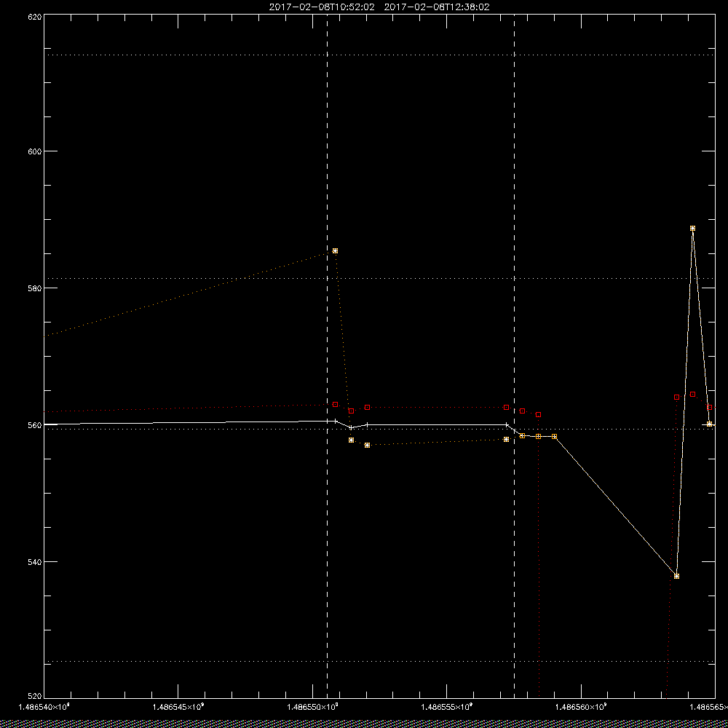
Task: Select the y-axis label 620
Action: pyautogui.click(x=35, y=17)
